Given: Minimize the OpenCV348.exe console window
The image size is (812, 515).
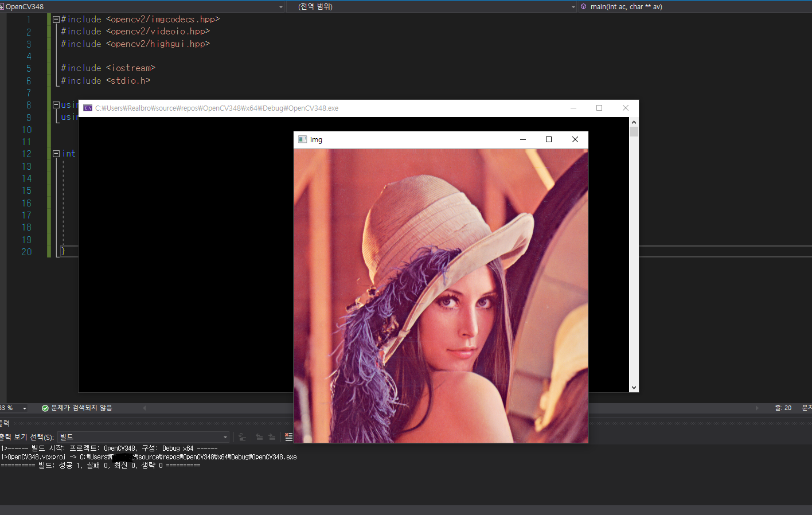Looking at the screenshot, I should pos(573,108).
